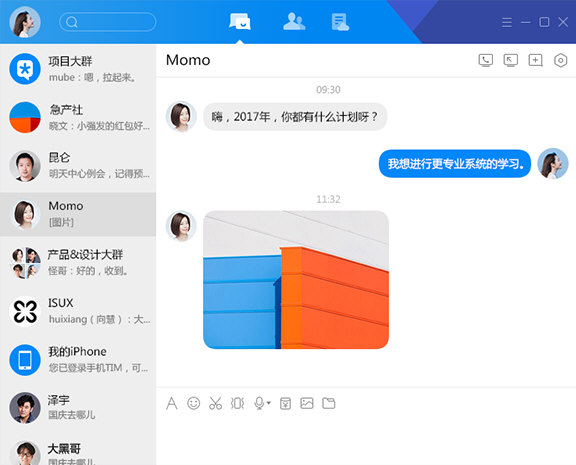Create a group chat with Momo
The image size is (576, 465).
coord(536,60)
